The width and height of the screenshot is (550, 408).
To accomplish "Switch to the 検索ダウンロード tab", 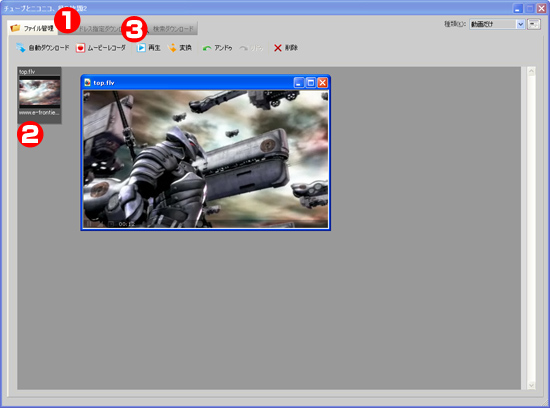I will [x=169, y=29].
